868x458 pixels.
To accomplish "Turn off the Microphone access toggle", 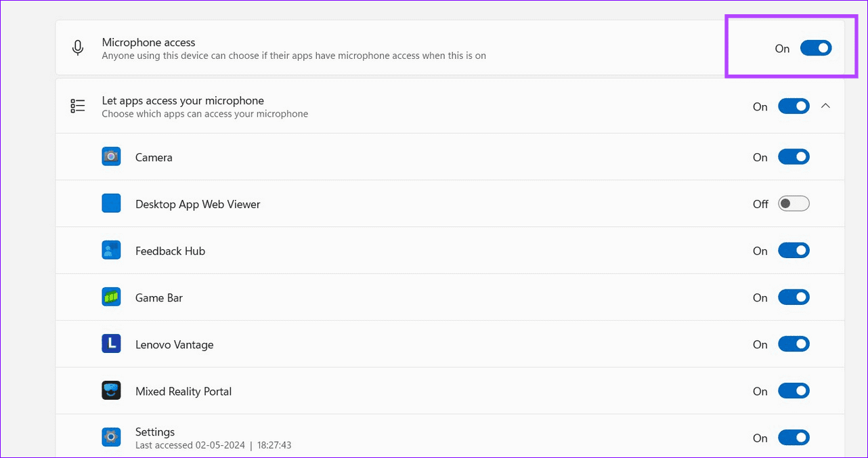I will (x=815, y=47).
